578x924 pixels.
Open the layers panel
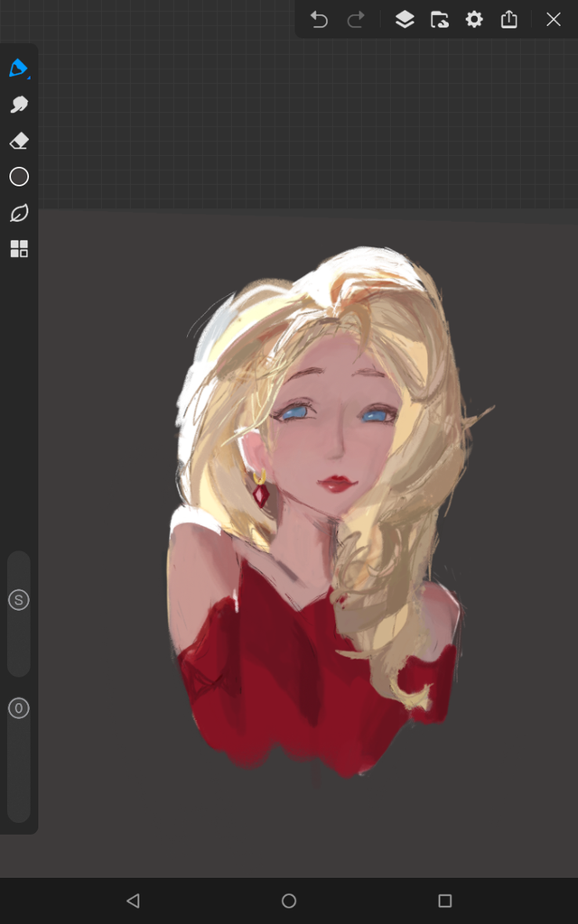[405, 20]
